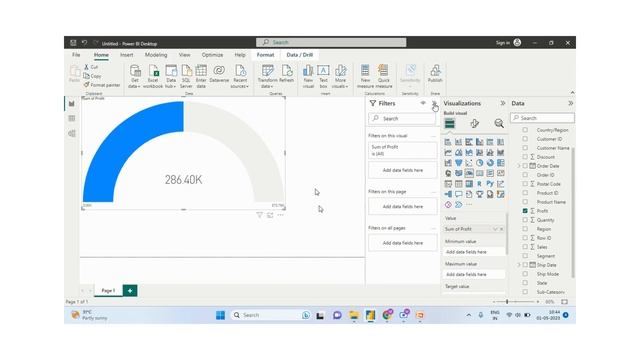The image size is (640, 360).
Task: Search in the Data pane
Action: tap(542, 118)
